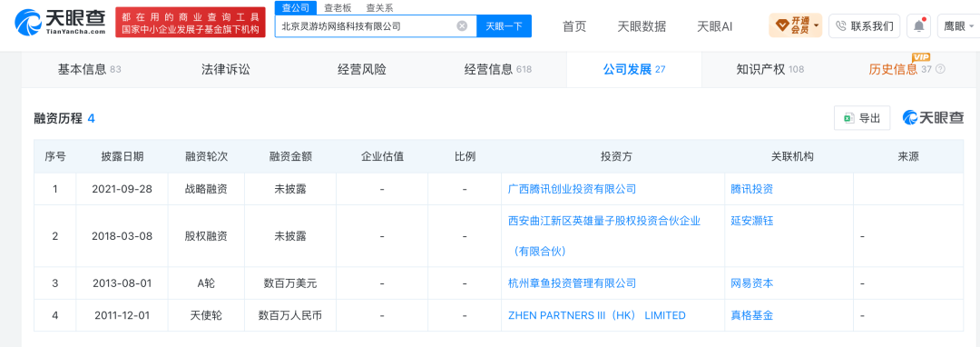Open notifications via the bell icon

click(918, 26)
